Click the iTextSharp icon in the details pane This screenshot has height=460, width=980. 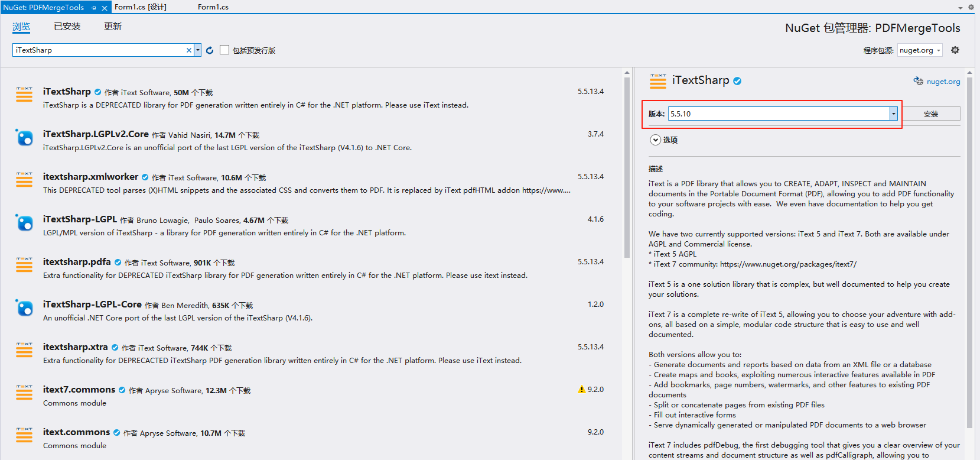[x=657, y=81]
